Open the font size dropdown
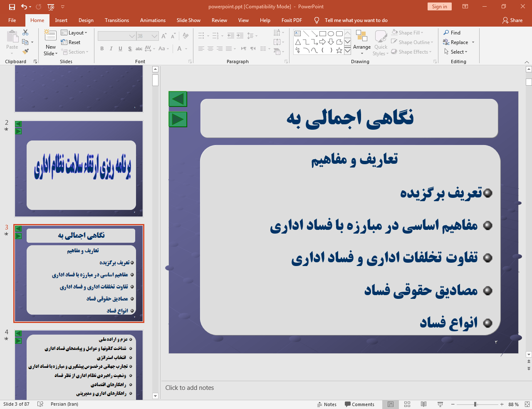The width and height of the screenshot is (532, 409). [x=154, y=36]
